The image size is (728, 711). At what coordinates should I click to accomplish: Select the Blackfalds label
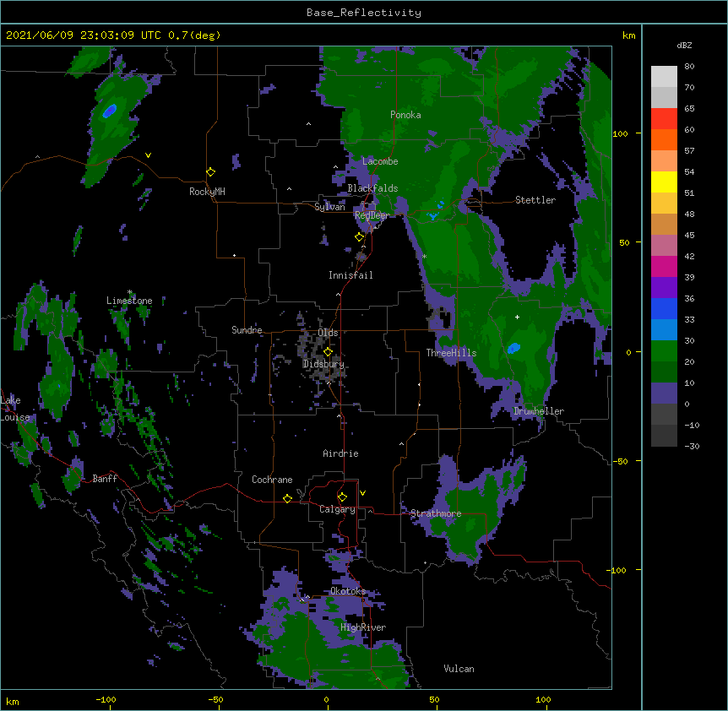pos(372,188)
